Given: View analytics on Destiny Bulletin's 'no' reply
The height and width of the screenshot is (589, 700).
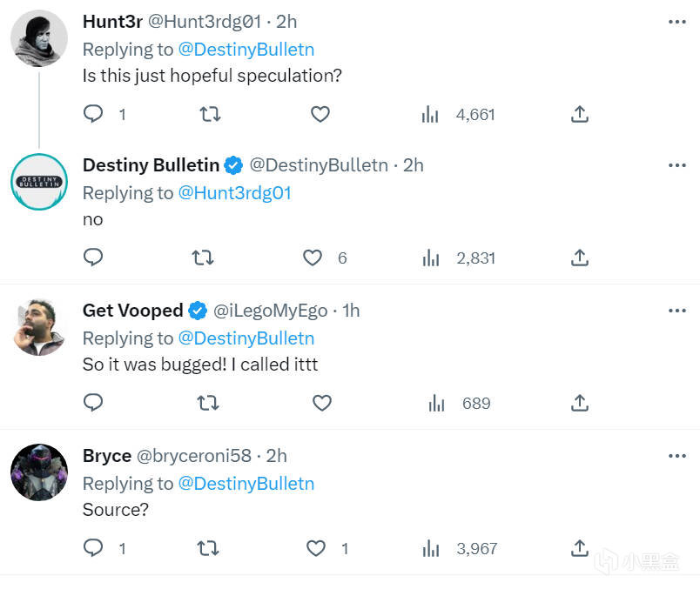Looking at the screenshot, I should (x=431, y=258).
